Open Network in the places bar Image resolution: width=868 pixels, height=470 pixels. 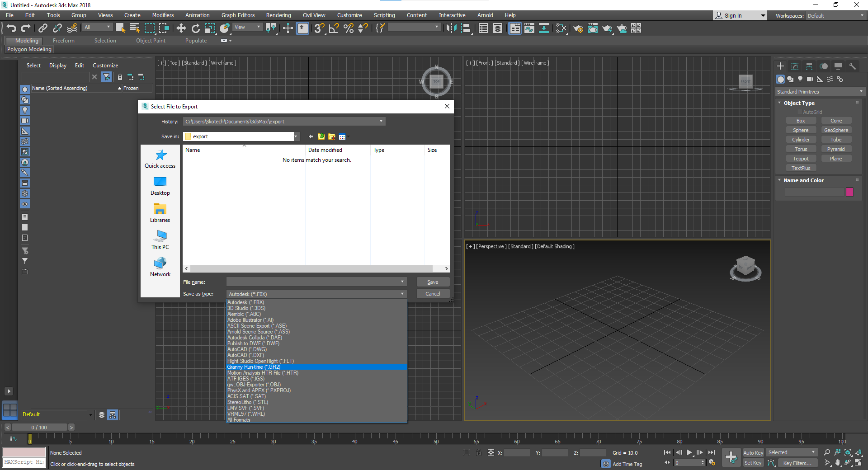coord(160,268)
